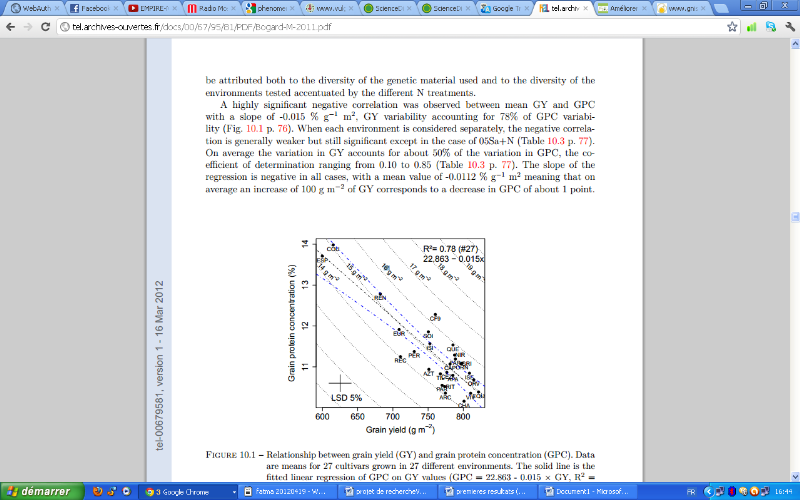
Task: Open the 'Fatma 20120419' taskbar window
Action: [289, 492]
